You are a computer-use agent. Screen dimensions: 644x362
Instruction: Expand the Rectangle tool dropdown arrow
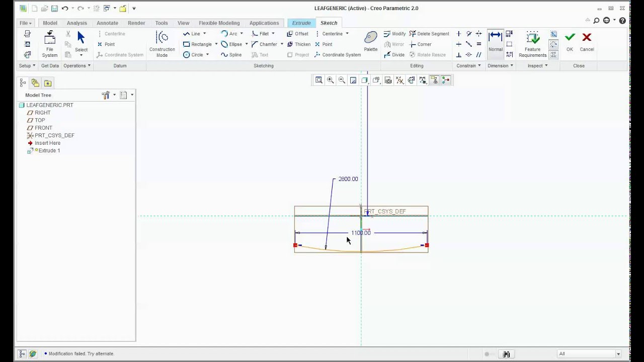pyautogui.click(x=216, y=44)
